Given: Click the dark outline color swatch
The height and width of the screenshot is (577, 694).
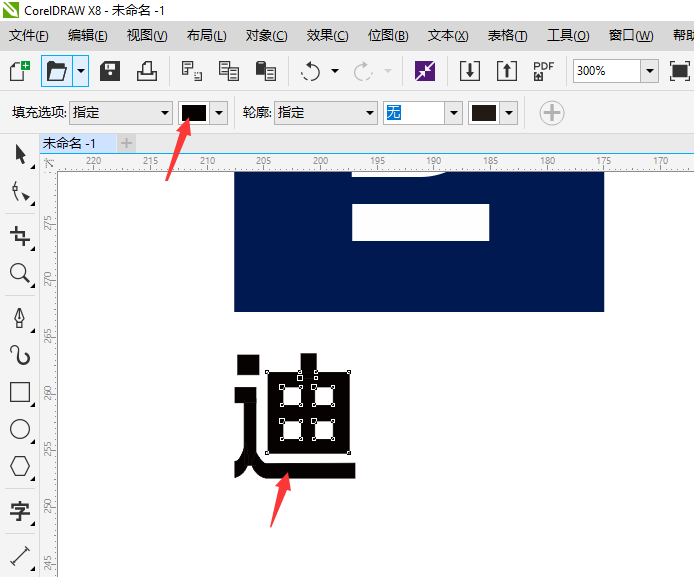Looking at the screenshot, I should coord(484,112).
